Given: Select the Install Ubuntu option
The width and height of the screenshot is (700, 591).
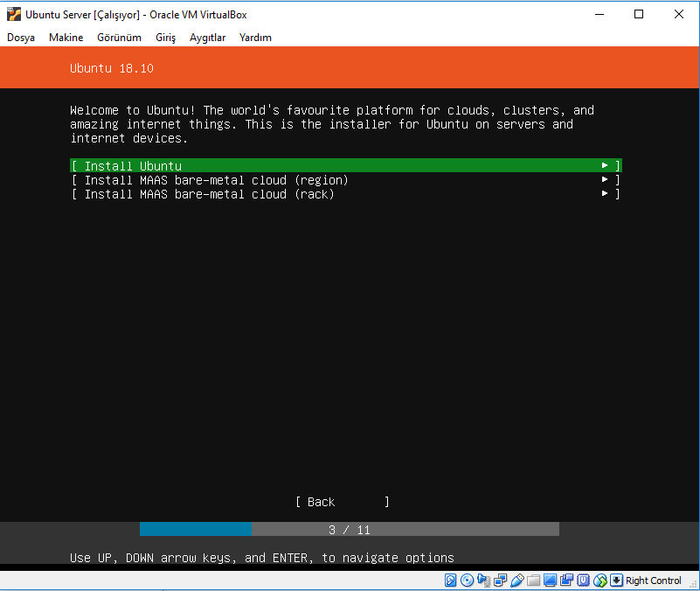Looking at the screenshot, I should (346, 166).
